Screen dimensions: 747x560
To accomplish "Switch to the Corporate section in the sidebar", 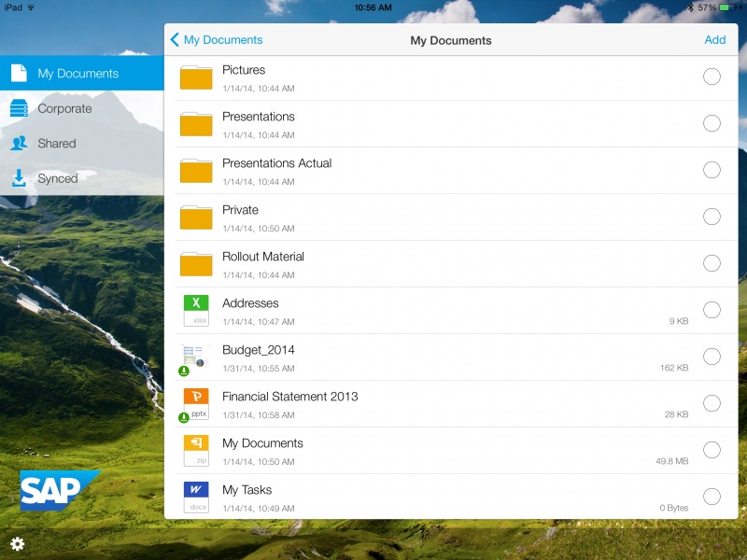I will pyautogui.click(x=65, y=108).
